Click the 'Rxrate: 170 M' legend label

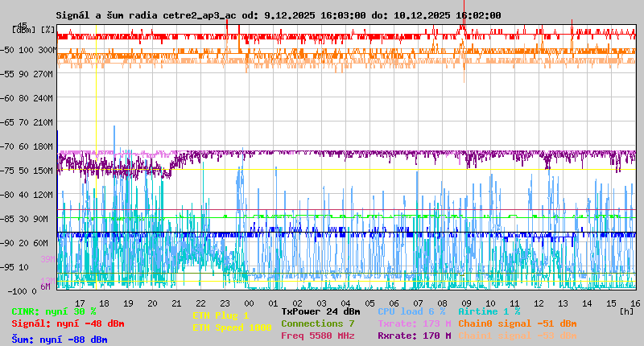click(415, 336)
